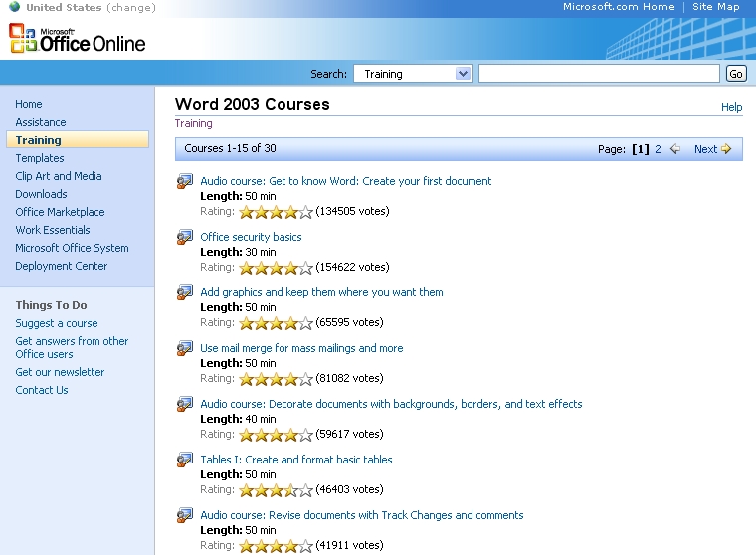756x555 pixels.
Task: Click course icon beside Office security basics
Action: pos(185,237)
